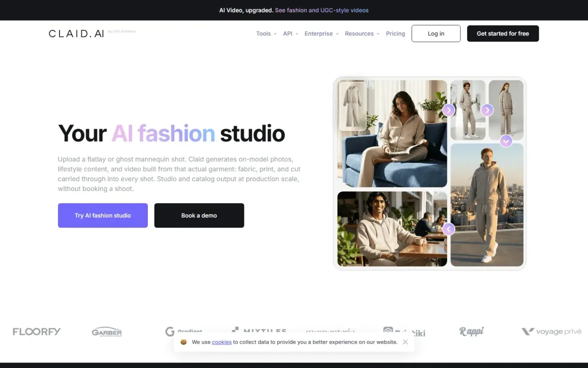
Task: Click the flatlay tracksuit thumbnail
Action: pyautogui.click(x=352, y=106)
